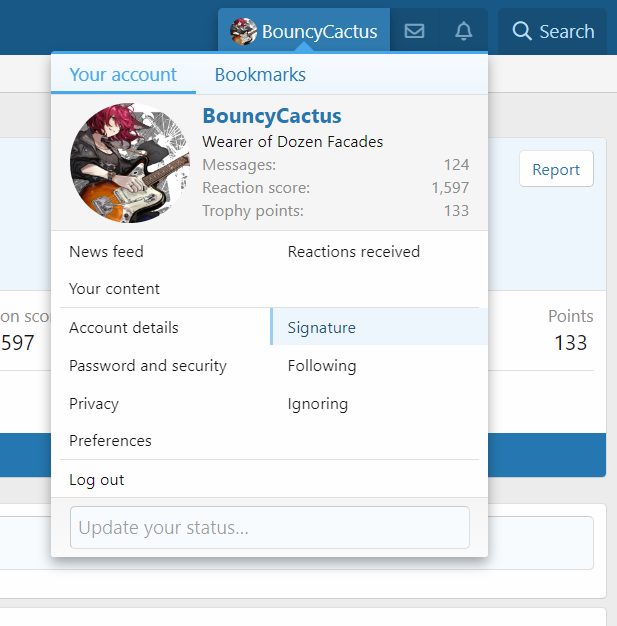The image size is (617, 626).
Task: Go to Reactions received
Action: click(353, 252)
